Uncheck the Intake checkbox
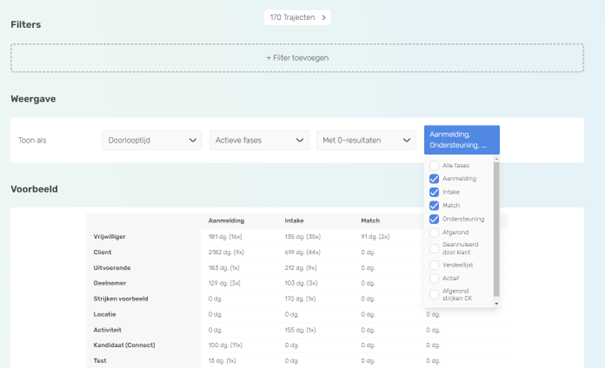605x368 pixels. (434, 192)
